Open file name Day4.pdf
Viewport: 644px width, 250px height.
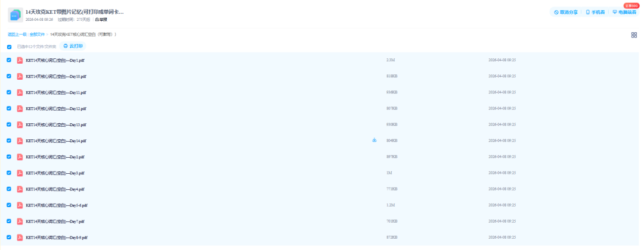[55, 189]
